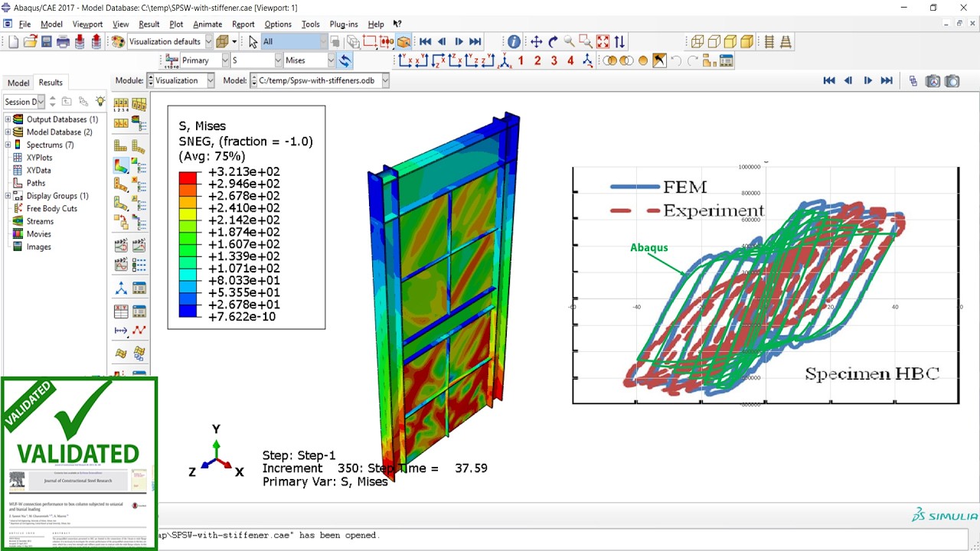
Task: Click the light bulb filter icon
Action: point(100,101)
